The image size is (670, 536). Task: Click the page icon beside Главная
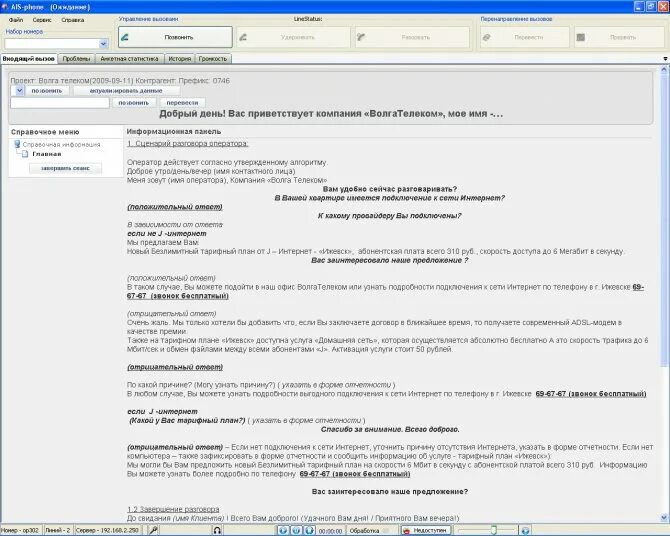point(25,154)
